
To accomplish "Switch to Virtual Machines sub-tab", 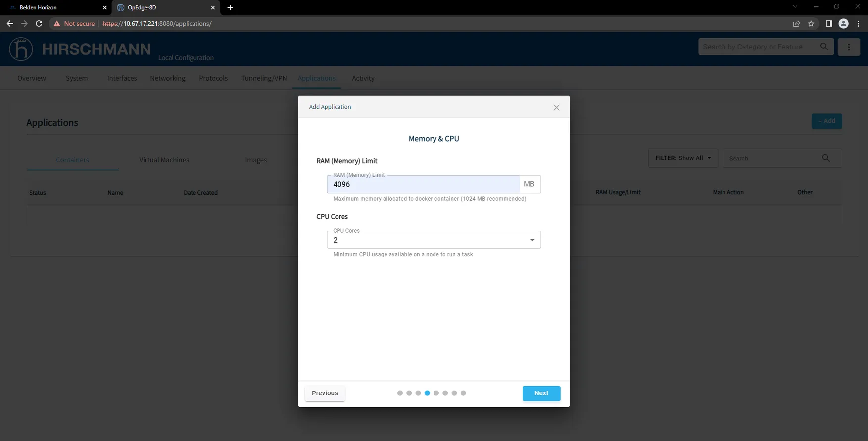I will 164,160.
